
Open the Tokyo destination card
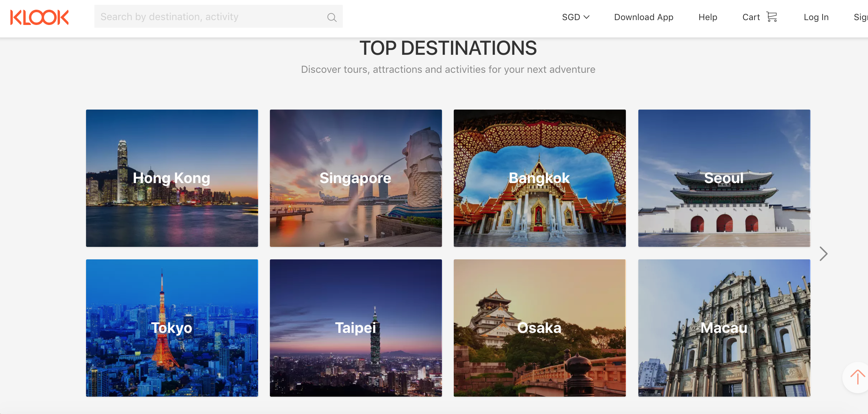(172, 328)
